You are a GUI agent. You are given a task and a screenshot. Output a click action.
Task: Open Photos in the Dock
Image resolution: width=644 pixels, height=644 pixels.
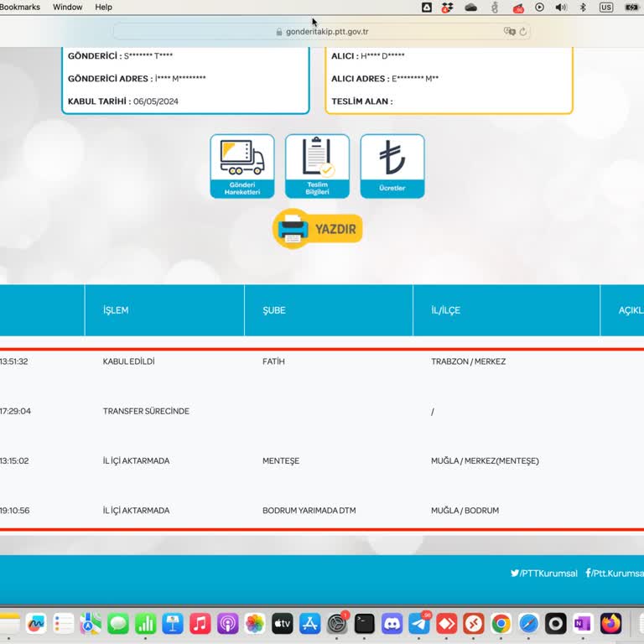255,624
